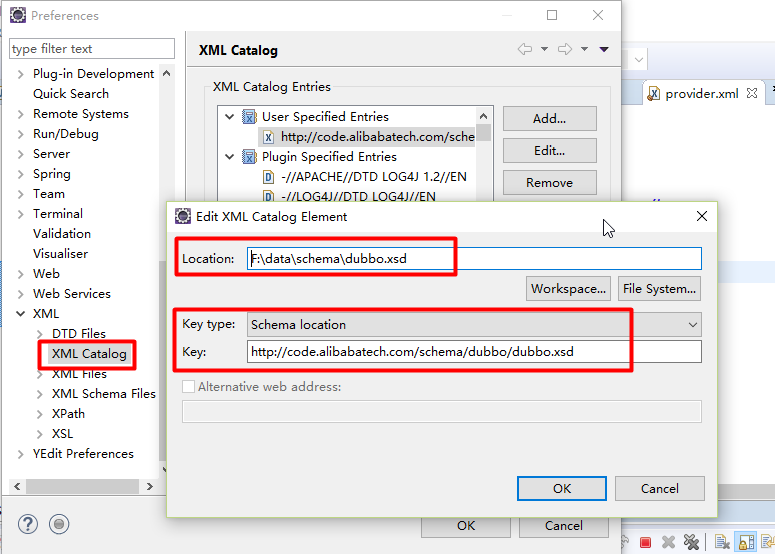Select XPath under XML
Viewport: 775px width, 554px height.
68,414
